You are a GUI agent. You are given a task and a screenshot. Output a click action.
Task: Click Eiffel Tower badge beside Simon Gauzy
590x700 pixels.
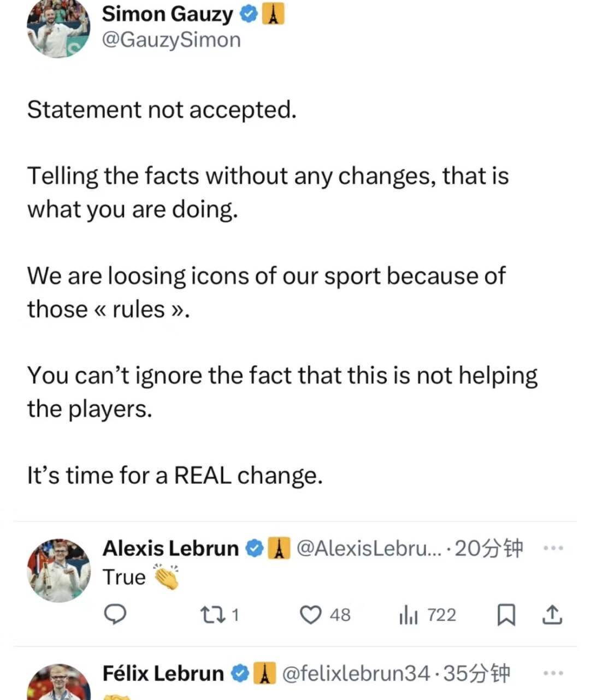tap(273, 14)
